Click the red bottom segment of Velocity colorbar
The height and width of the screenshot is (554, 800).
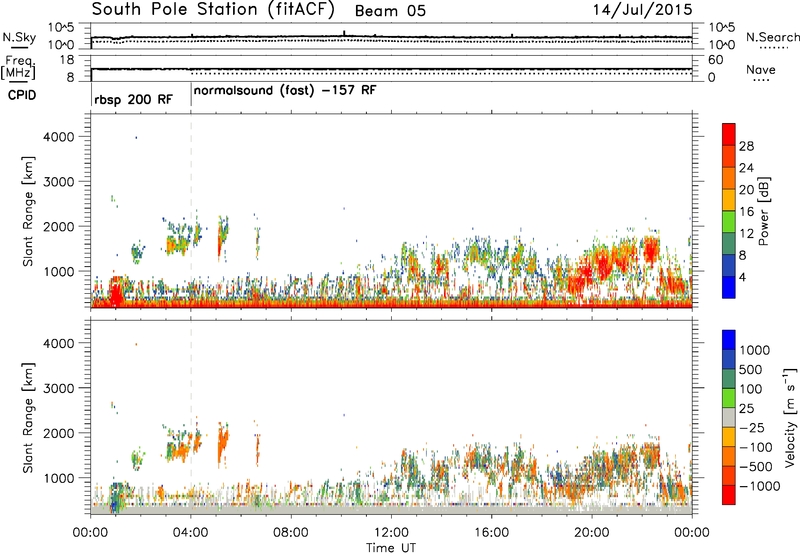pos(729,495)
